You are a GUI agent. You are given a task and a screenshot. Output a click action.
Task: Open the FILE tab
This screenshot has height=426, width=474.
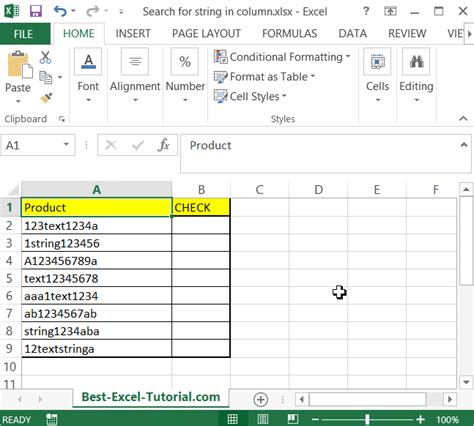coord(23,34)
